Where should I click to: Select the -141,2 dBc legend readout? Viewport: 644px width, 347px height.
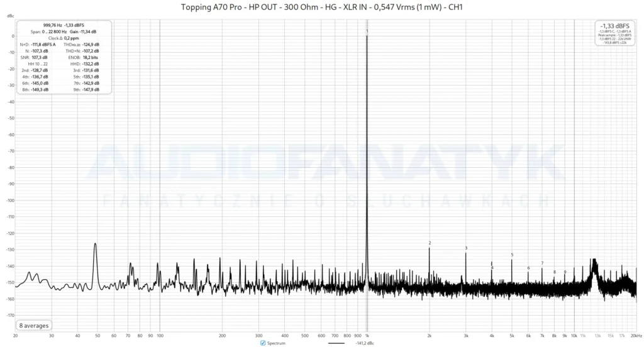click(x=365, y=343)
